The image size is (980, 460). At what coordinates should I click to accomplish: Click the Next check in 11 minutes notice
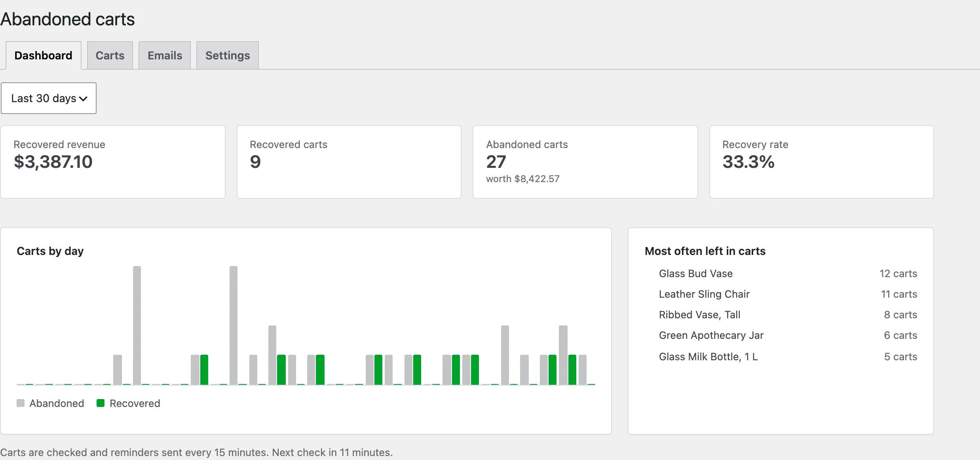[332, 452]
